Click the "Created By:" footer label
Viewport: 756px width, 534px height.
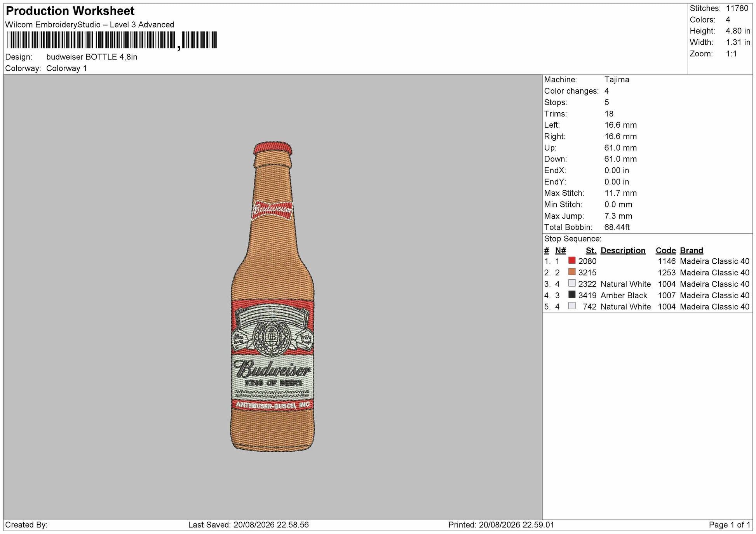tap(26, 525)
